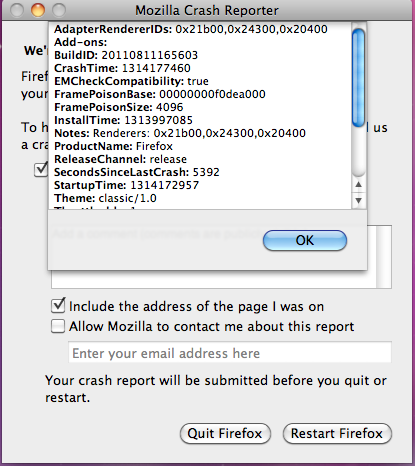Click the comment box's vertical scrollbar

[384, 257]
